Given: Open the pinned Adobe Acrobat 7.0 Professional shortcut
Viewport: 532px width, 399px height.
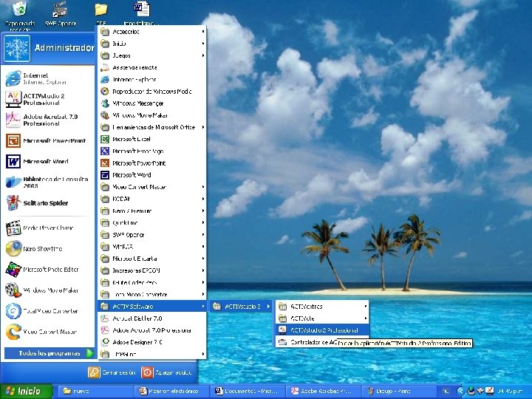Looking at the screenshot, I should coord(48,120).
